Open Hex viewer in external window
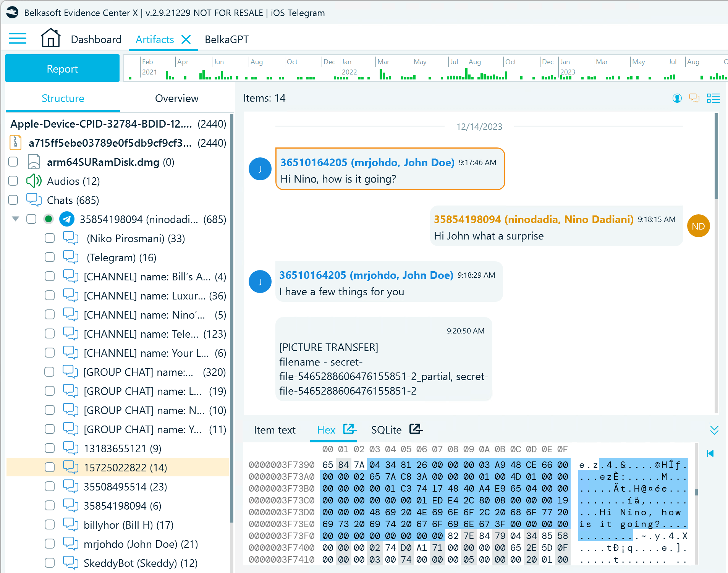 point(349,429)
